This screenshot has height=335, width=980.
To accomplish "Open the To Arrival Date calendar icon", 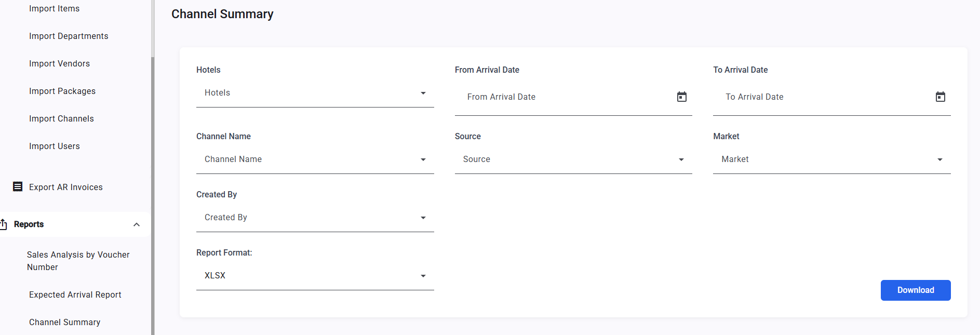I will click(940, 97).
